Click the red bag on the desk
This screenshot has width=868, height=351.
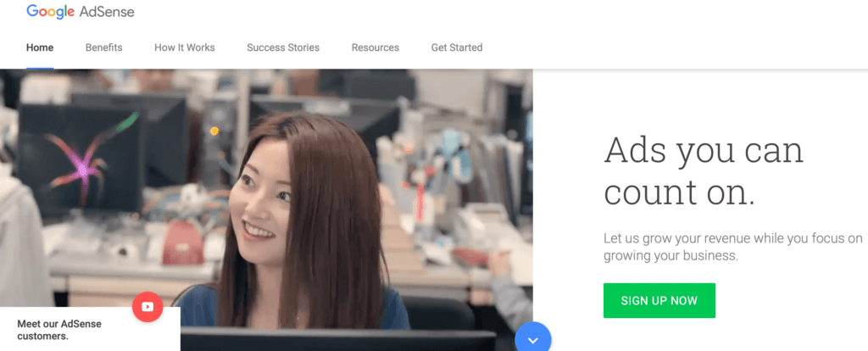pos(183,242)
